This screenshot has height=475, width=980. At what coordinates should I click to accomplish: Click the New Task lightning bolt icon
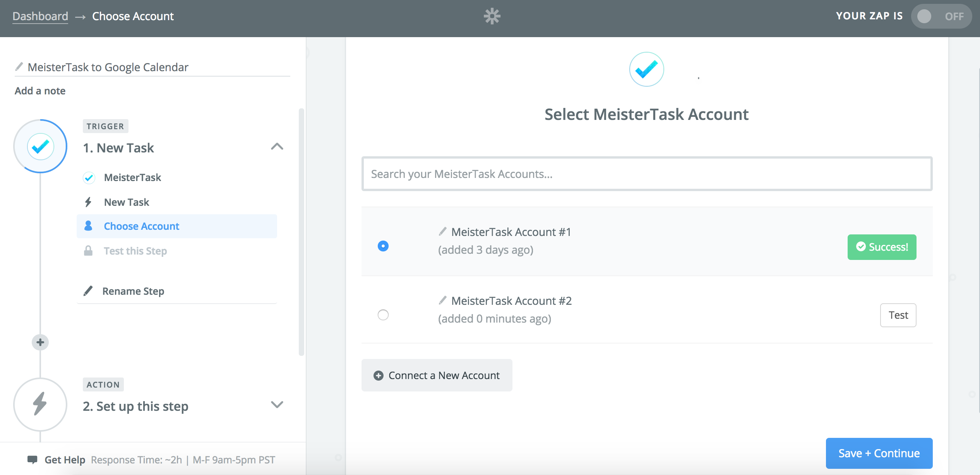click(x=89, y=202)
